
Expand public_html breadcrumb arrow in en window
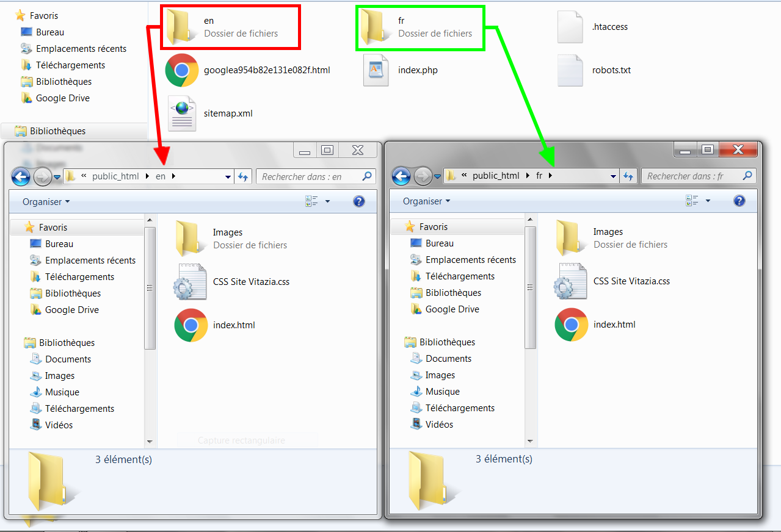point(147,177)
